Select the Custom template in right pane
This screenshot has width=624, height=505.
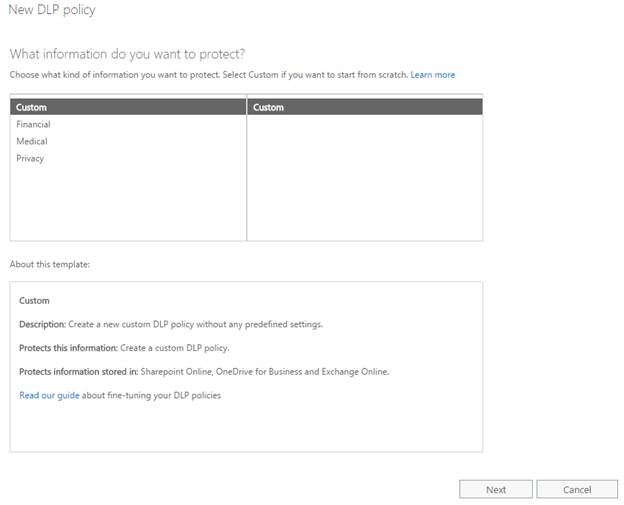coord(269,107)
